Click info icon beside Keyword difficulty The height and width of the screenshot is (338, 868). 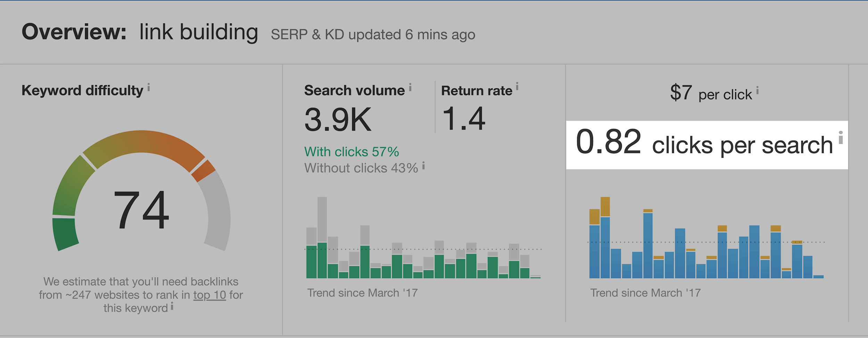pos(149,87)
